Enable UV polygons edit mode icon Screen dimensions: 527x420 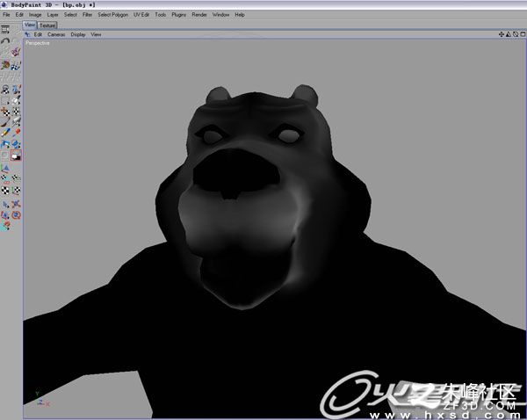(x=16, y=177)
